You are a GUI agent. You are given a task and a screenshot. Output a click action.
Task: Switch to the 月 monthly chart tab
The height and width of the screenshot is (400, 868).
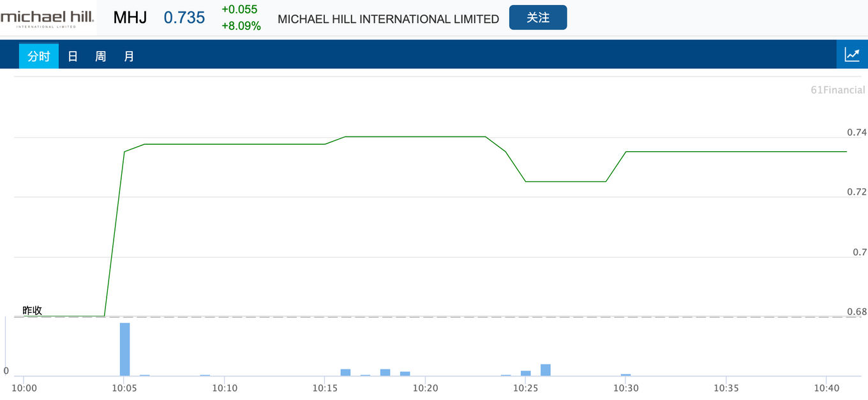(x=129, y=56)
